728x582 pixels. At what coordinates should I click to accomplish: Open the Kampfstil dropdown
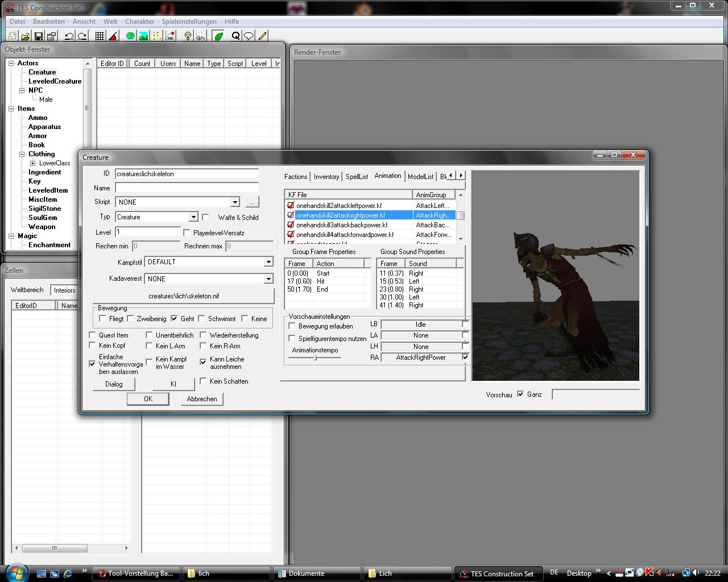pos(268,262)
